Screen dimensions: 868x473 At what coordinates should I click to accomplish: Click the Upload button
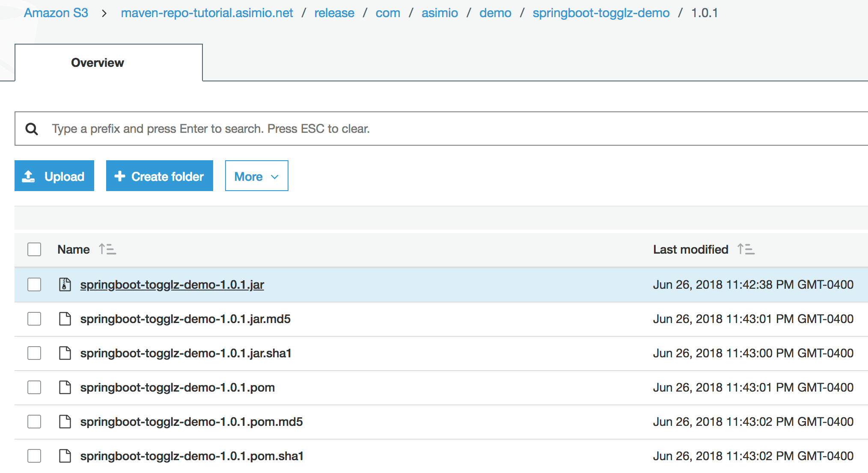(54, 176)
